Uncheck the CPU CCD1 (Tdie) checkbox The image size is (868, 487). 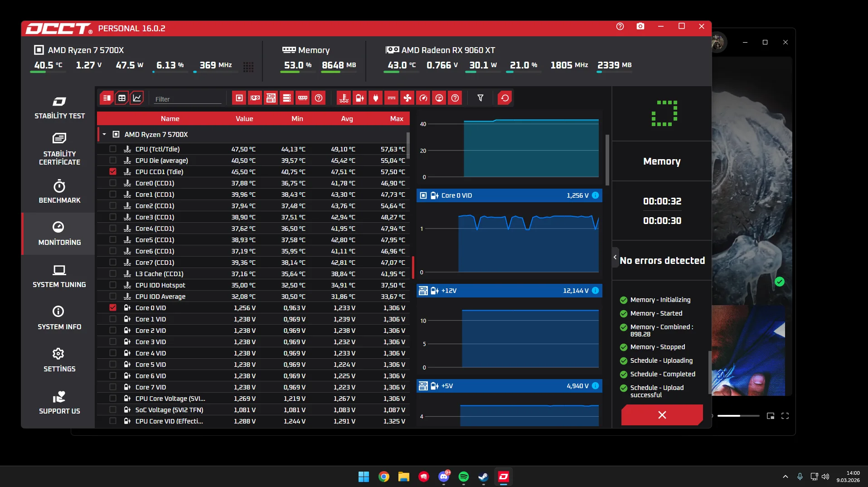pyautogui.click(x=113, y=172)
